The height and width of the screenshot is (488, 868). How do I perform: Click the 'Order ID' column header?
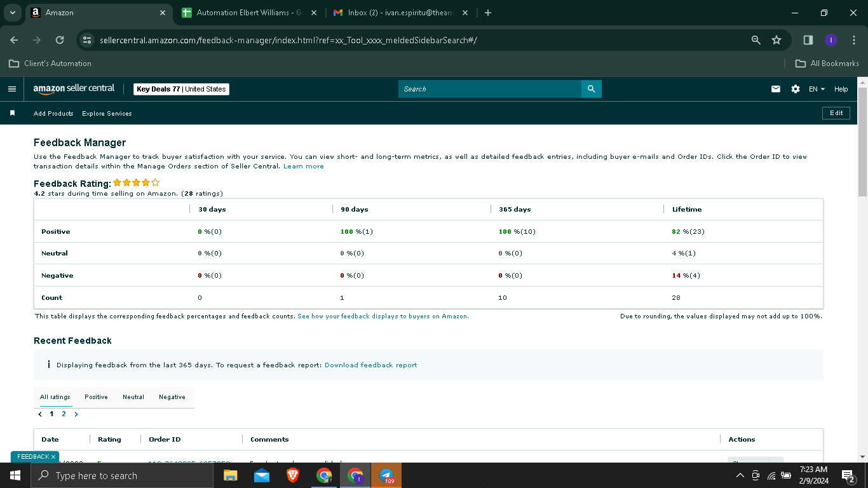coord(165,440)
